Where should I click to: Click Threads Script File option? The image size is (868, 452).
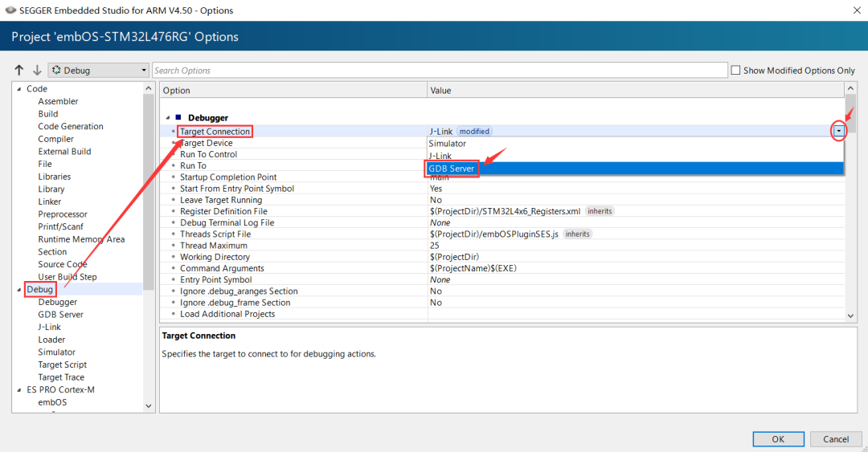tap(215, 234)
